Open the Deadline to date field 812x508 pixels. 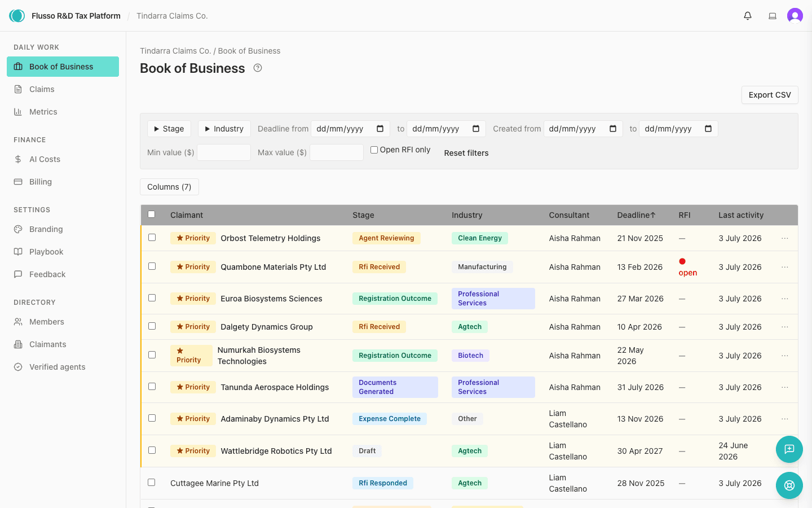446,129
